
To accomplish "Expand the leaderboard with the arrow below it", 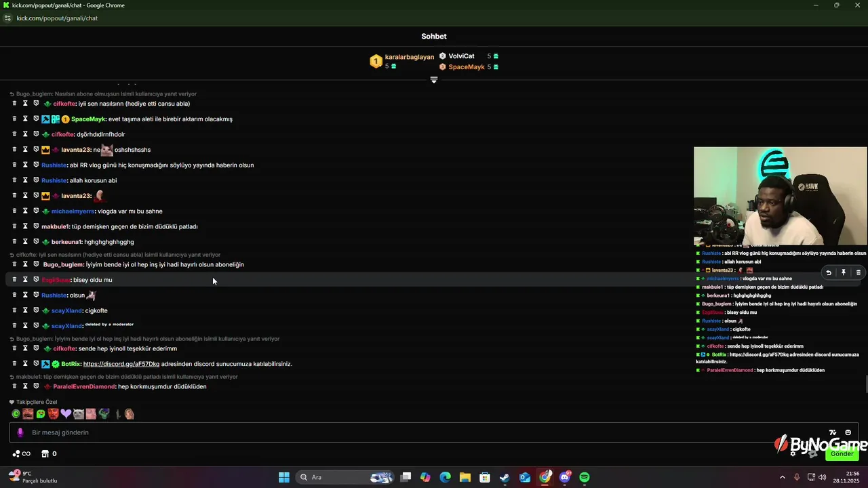I will (434, 80).
